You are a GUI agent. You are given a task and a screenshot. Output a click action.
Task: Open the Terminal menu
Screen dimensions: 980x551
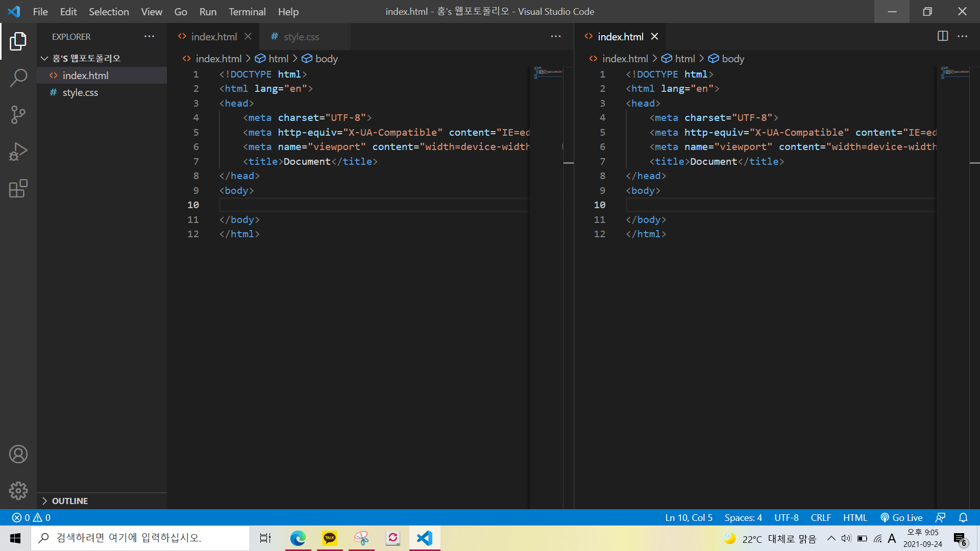click(x=247, y=11)
